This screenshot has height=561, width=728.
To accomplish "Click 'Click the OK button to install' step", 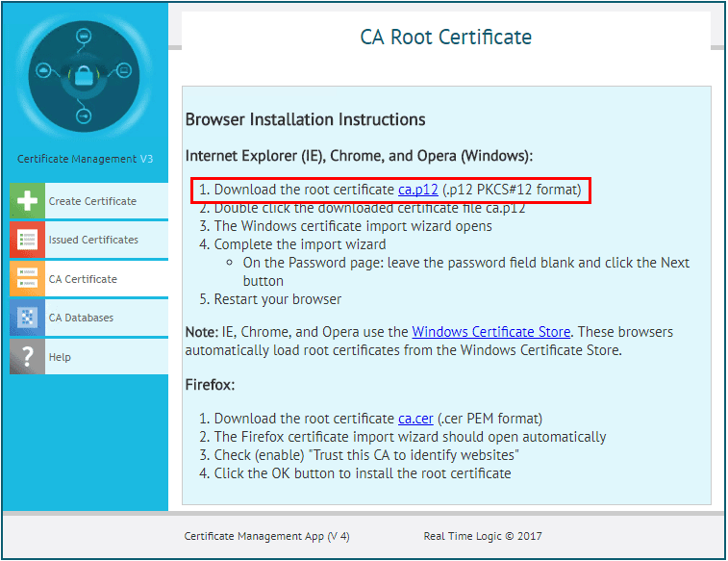I will coord(363,473).
